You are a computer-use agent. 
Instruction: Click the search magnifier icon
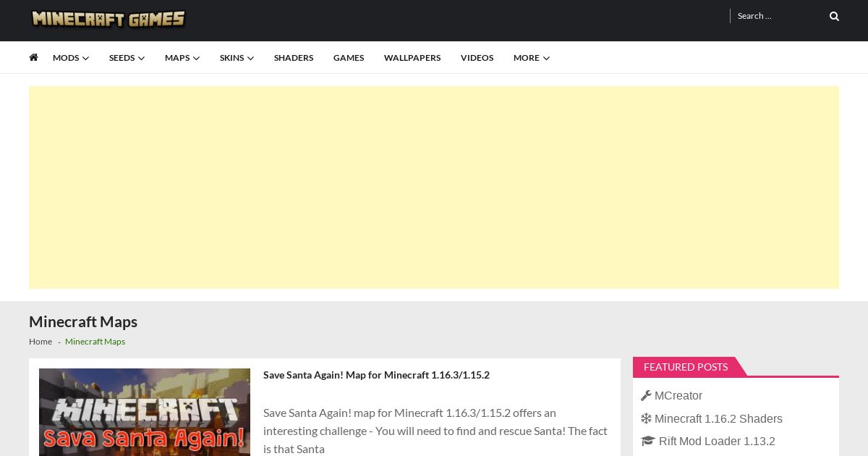(x=834, y=16)
